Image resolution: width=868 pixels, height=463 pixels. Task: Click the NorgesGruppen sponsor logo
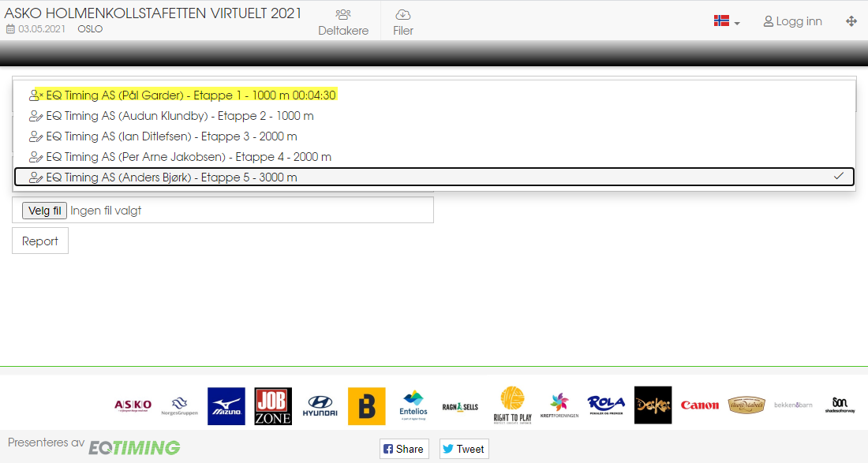[x=179, y=405]
